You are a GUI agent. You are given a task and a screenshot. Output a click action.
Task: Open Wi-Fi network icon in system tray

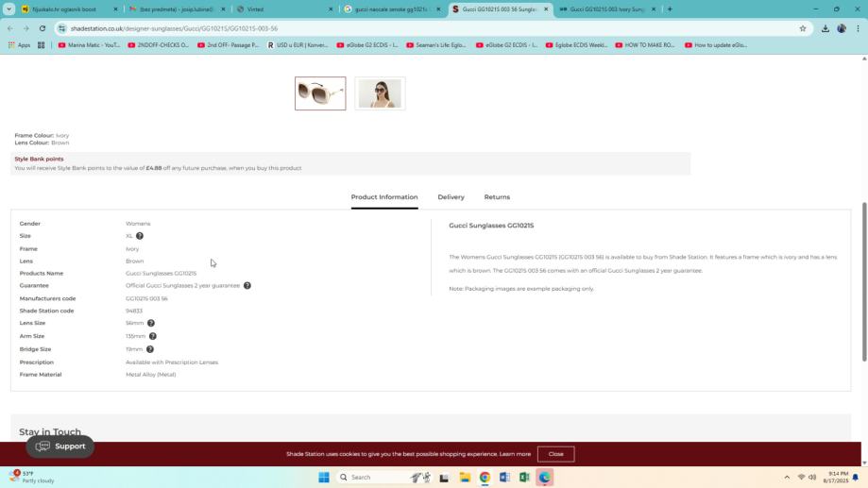point(800,477)
